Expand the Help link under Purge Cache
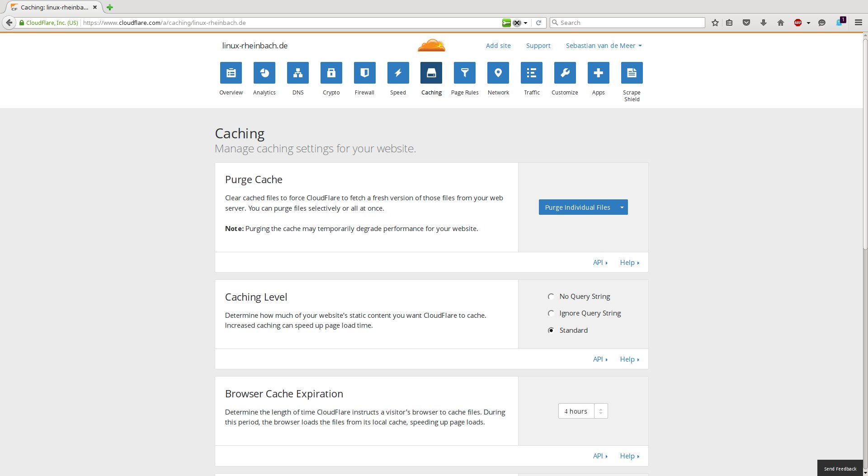The height and width of the screenshot is (476, 868). 629,263
